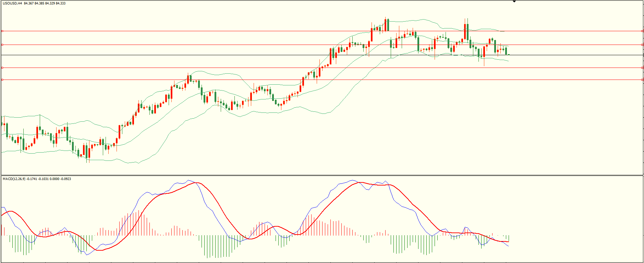This screenshot has width=644, height=263.
Task: Click the latest green MACD histogram bar
Action: 509,238
